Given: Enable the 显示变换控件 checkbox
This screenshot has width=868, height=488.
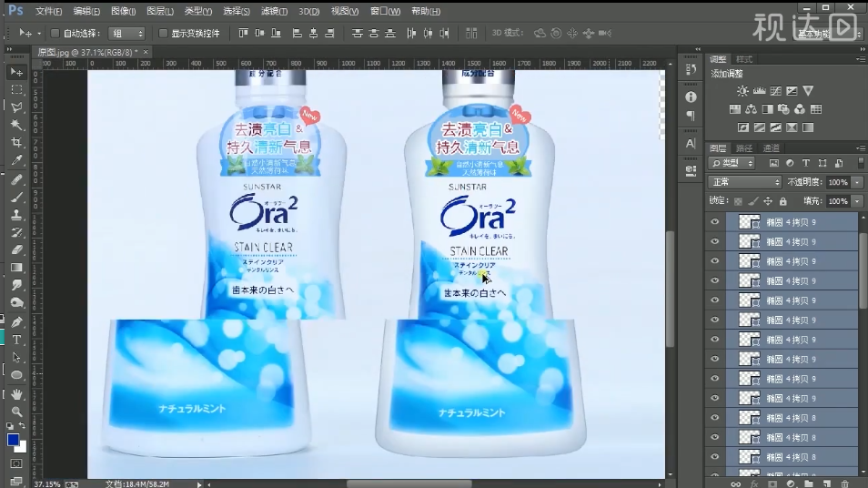Looking at the screenshot, I should pos(163,34).
